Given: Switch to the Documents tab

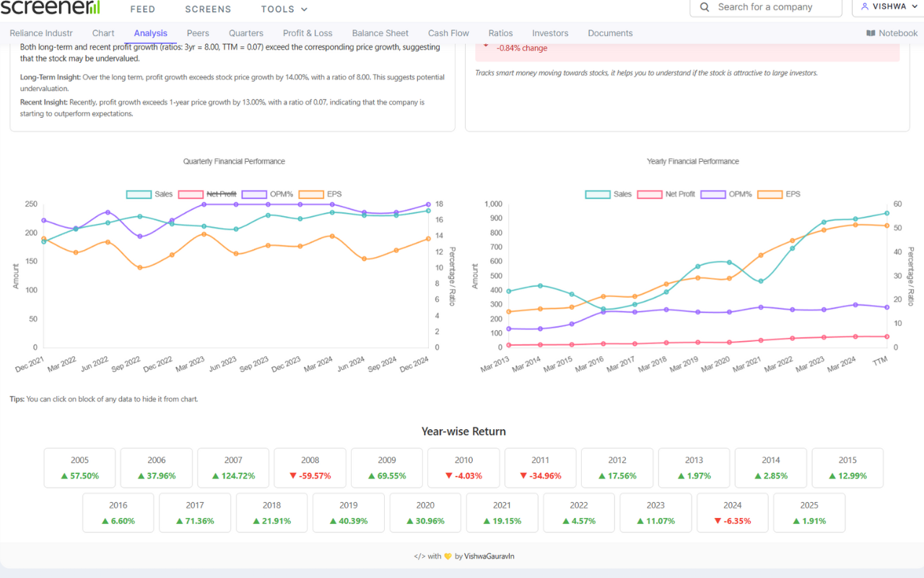Looking at the screenshot, I should 610,33.
